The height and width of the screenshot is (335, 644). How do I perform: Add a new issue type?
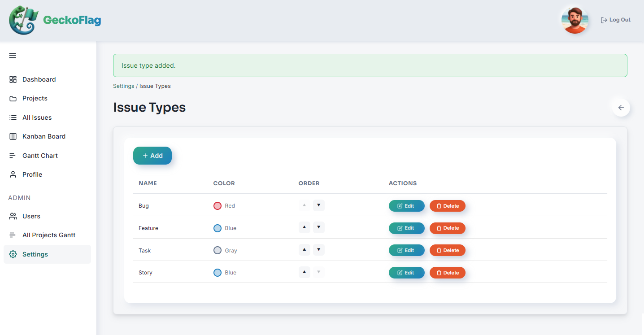[x=152, y=156]
